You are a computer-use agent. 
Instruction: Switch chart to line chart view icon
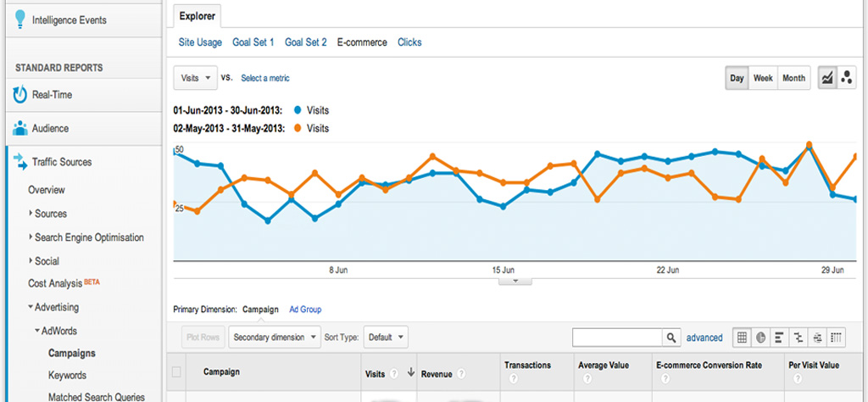tap(827, 78)
